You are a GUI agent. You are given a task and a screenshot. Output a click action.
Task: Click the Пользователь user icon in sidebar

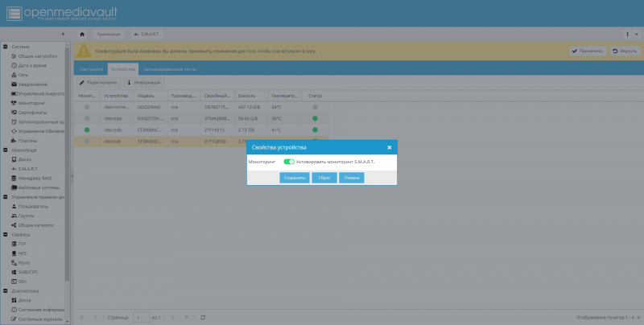tap(14, 207)
